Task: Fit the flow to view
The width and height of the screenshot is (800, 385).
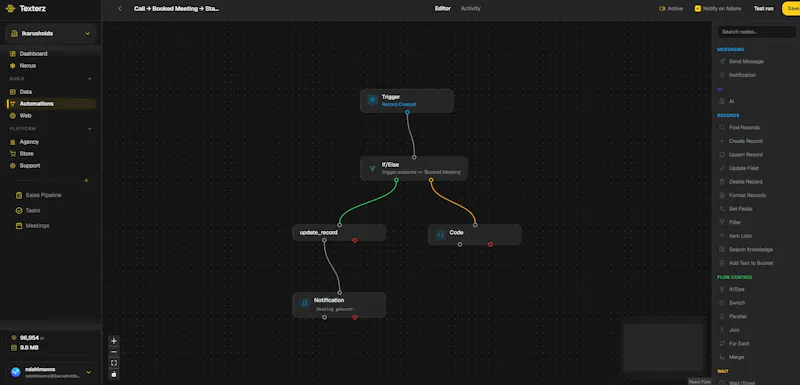Action: (114, 363)
